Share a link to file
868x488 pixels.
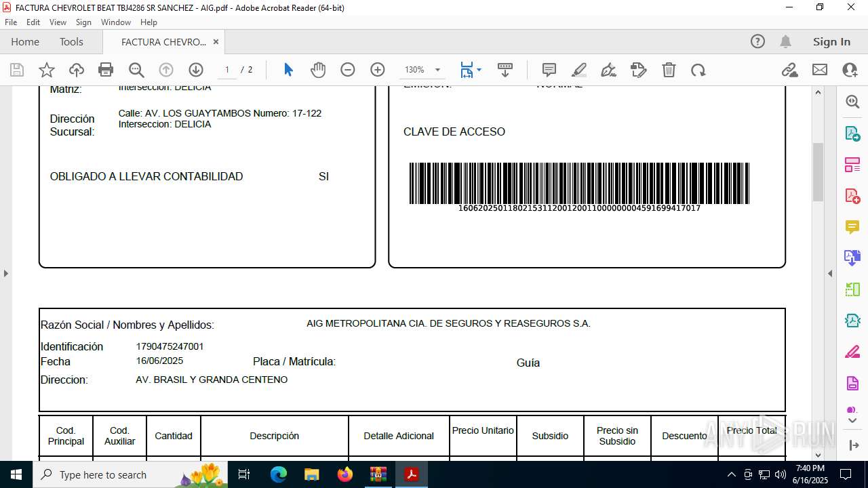(789, 70)
